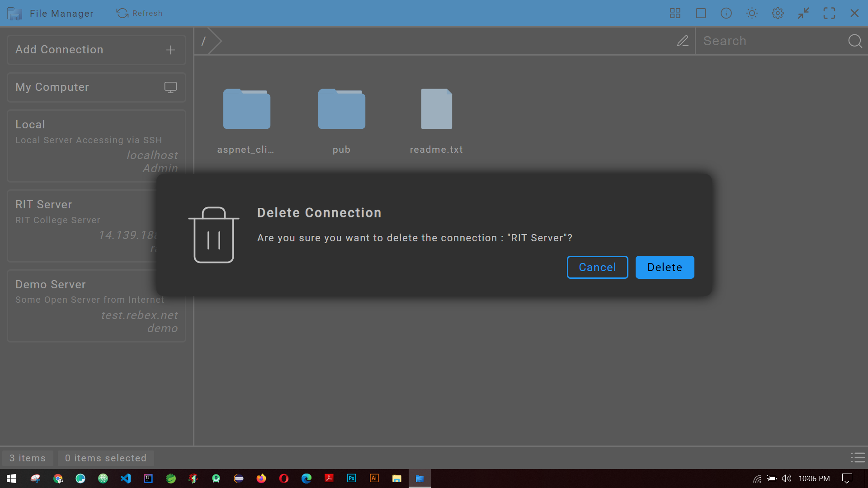This screenshot has width=868, height=488.
Task: Open My Computer in the sidebar
Action: pyautogui.click(x=96, y=87)
